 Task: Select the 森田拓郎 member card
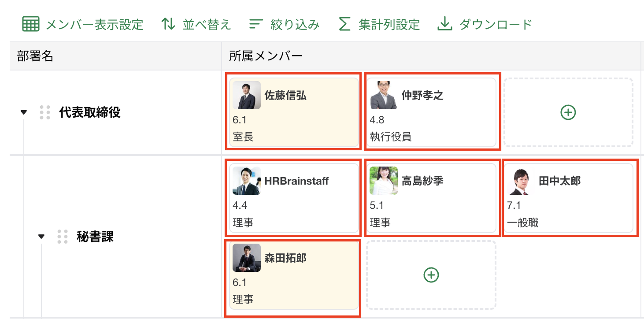293,278
